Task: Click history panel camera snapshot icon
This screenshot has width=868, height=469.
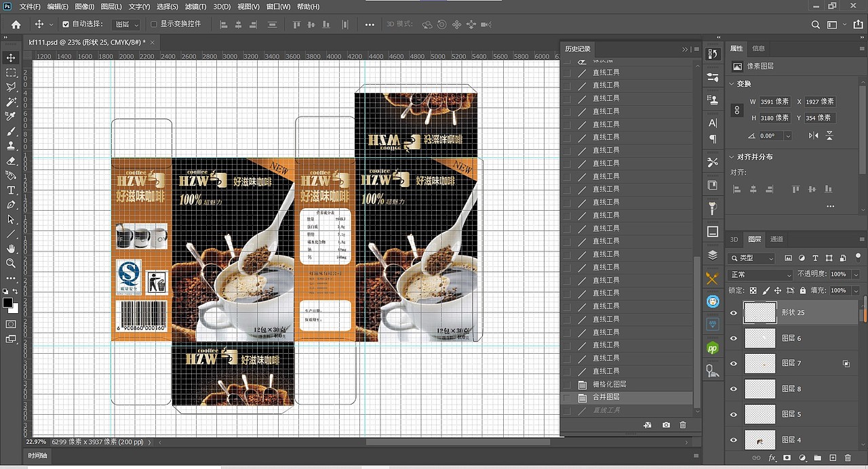Action: pos(666,425)
